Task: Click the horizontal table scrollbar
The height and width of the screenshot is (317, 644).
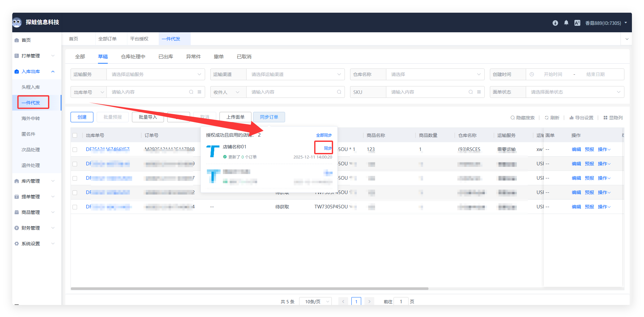Action: pyautogui.click(x=250, y=289)
